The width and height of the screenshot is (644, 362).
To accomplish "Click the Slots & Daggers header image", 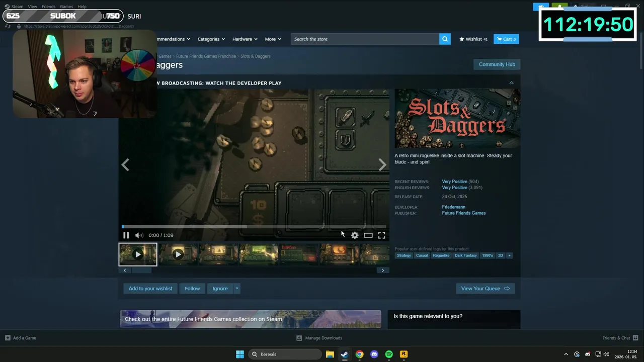I will pyautogui.click(x=457, y=119).
